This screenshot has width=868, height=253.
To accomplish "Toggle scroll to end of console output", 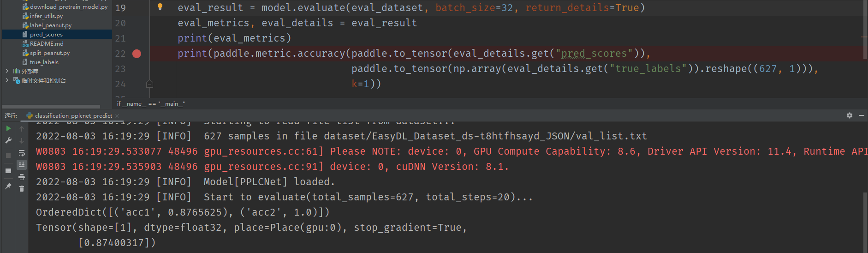I will pyautogui.click(x=22, y=164).
